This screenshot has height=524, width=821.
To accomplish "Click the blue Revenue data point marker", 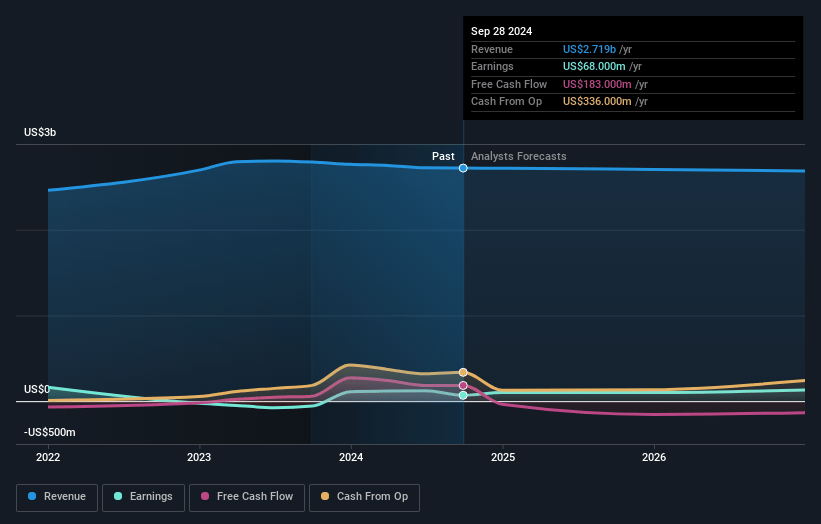I will click(463, 168).
